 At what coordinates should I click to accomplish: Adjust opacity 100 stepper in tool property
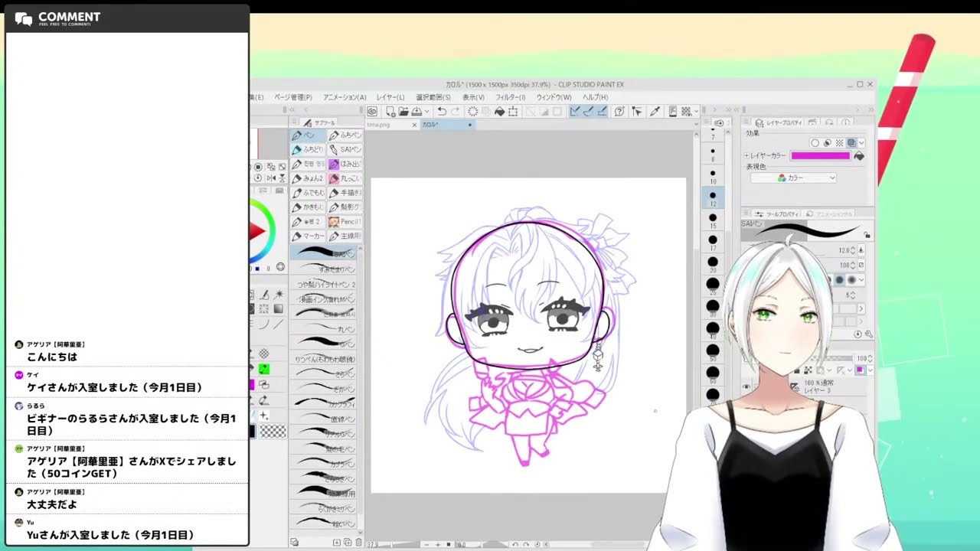coord(853,265)
